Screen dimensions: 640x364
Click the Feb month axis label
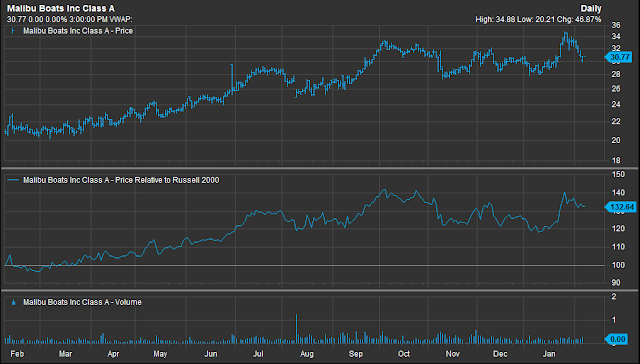pyautogui.click(x=17, y=354)
